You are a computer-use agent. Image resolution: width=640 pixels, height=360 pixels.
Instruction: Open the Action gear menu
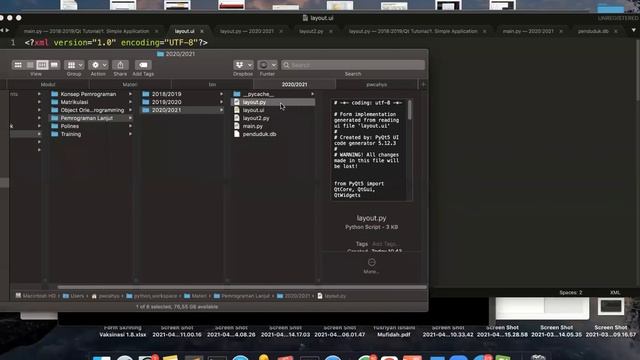pos(98,65)
